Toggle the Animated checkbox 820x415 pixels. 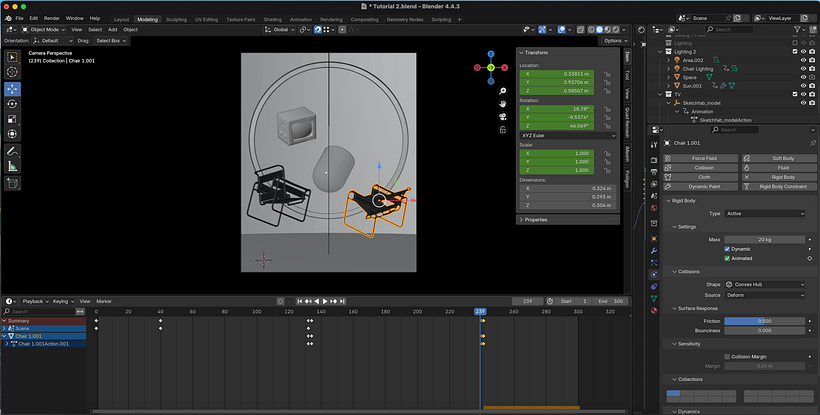727,258
